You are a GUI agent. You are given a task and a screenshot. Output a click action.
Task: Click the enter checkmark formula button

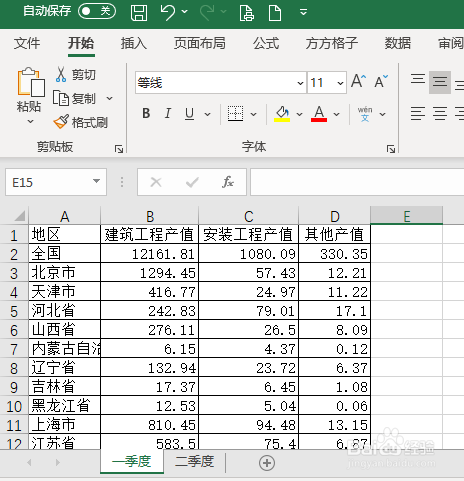pyautogui.click(x=192, y=182)
